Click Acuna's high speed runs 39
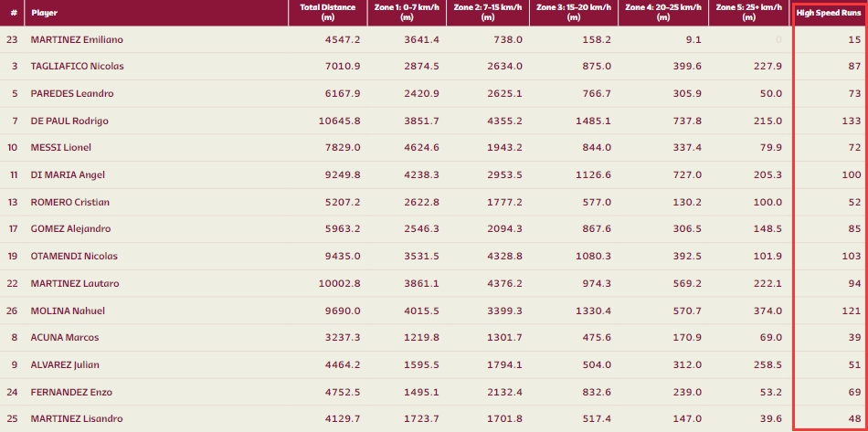Viewport: 868px width, 432px height. 855,337
